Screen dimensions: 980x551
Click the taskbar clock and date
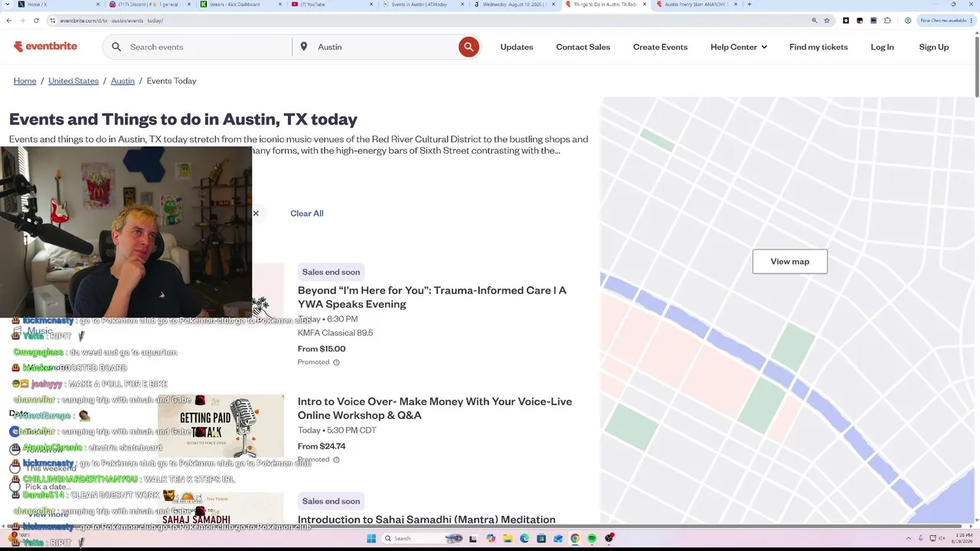pyautogui.click(x=963, y=539)
